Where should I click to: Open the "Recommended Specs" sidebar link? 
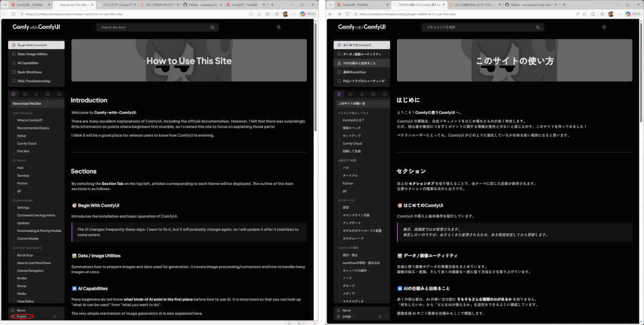point(33,128)
